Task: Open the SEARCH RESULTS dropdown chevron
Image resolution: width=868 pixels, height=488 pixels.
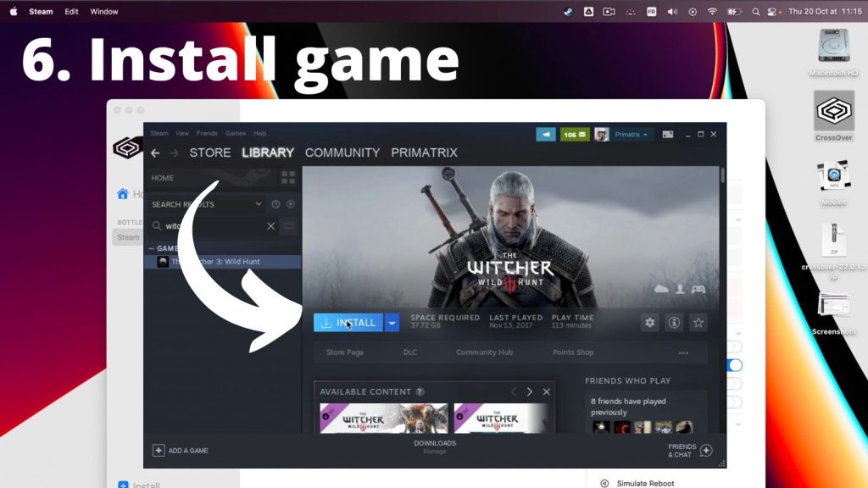Action: point(257,203)
